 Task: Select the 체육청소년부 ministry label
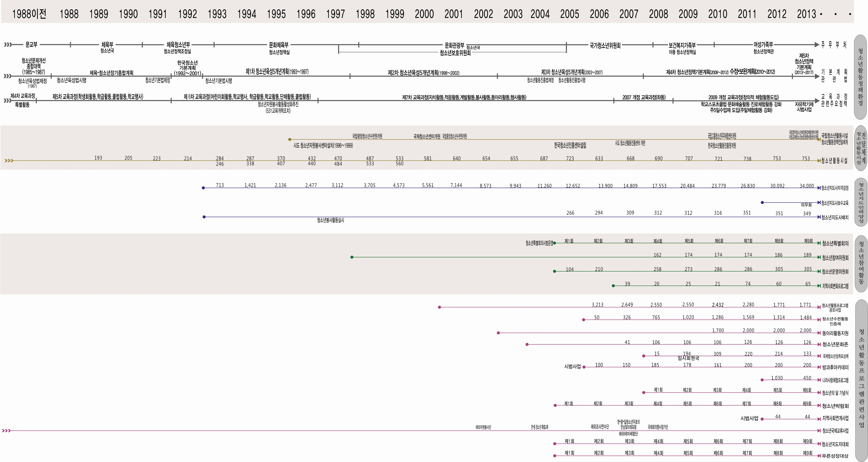coord(178,45)
